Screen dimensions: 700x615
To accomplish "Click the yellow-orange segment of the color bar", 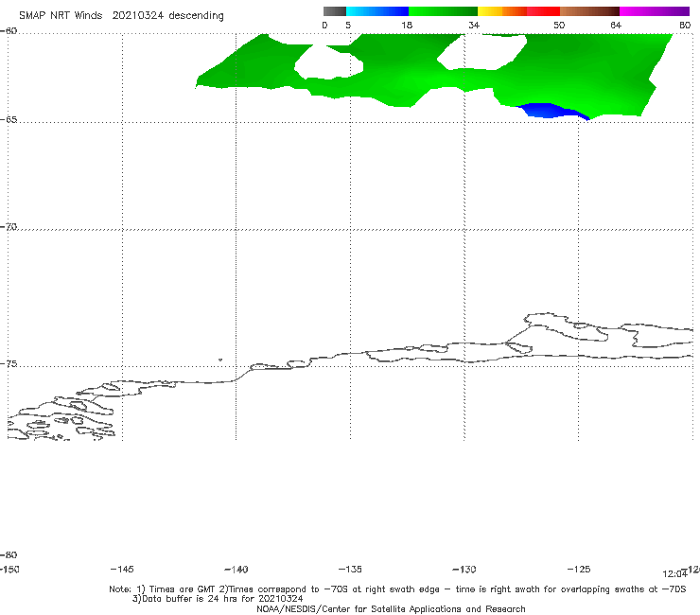I will (x=502, y=11).
